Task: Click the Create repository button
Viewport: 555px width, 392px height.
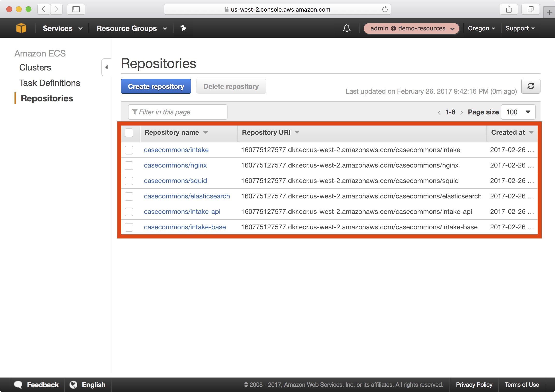Action: tap(156, 86)
